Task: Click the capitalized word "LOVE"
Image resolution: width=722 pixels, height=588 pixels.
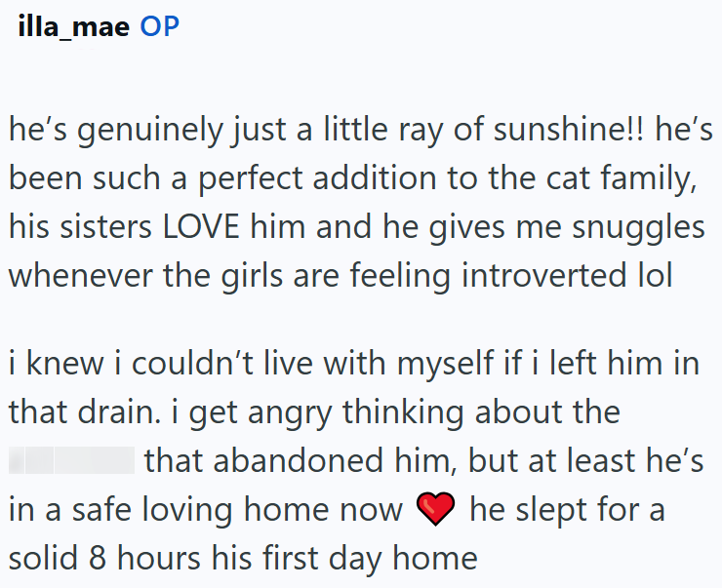Action: (x=201, y=227)
